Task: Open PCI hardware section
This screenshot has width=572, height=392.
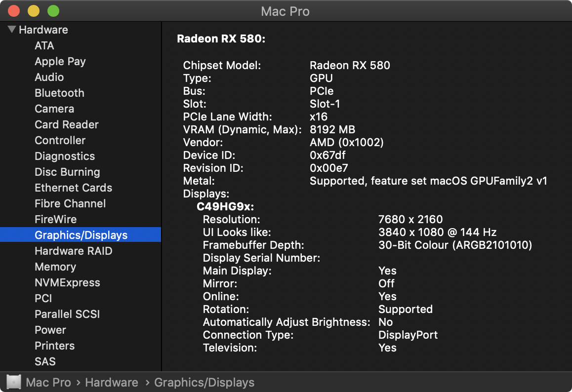Action: pos(43,298)
